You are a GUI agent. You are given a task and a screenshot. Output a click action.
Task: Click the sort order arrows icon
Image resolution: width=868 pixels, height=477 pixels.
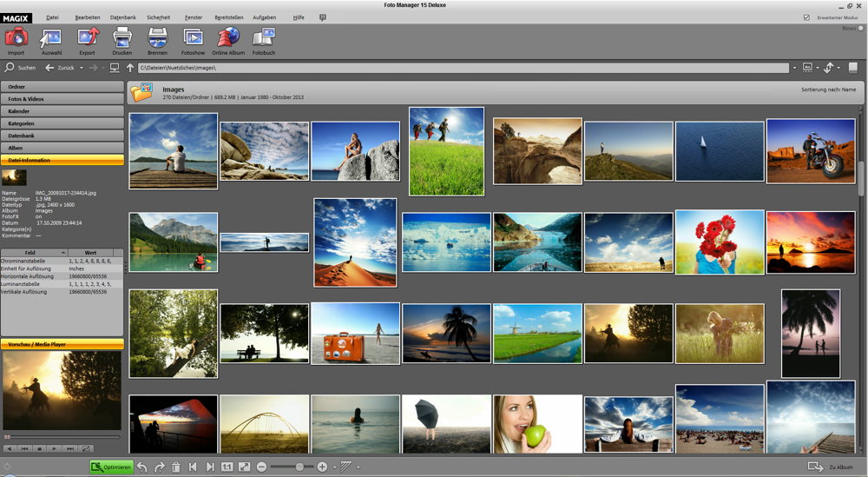pos(828,68)
